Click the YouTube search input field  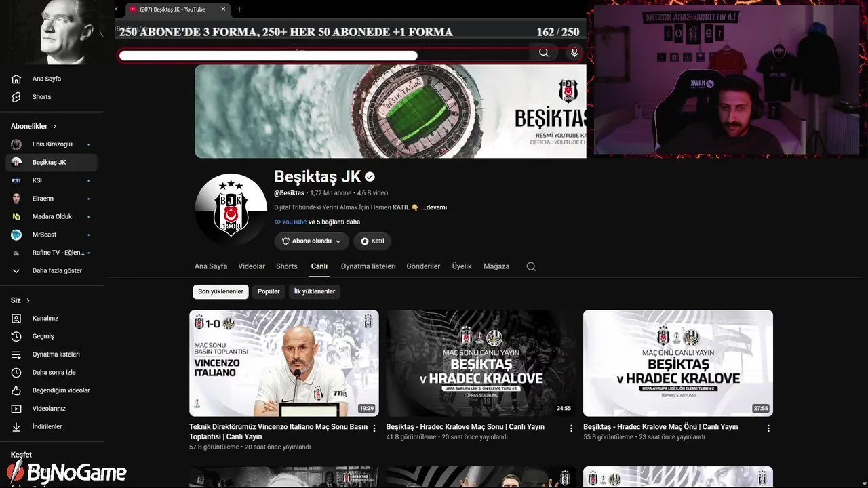(x=324, y=53)
